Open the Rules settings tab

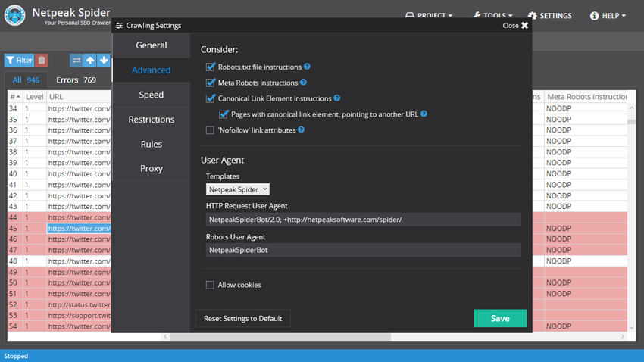(x=151, y=144)
